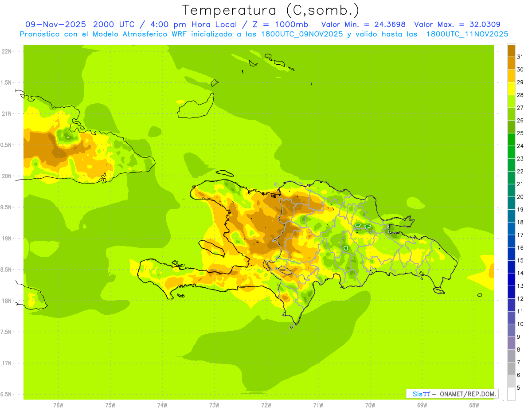Click colorbar label '12'

[x=520, y=299]
